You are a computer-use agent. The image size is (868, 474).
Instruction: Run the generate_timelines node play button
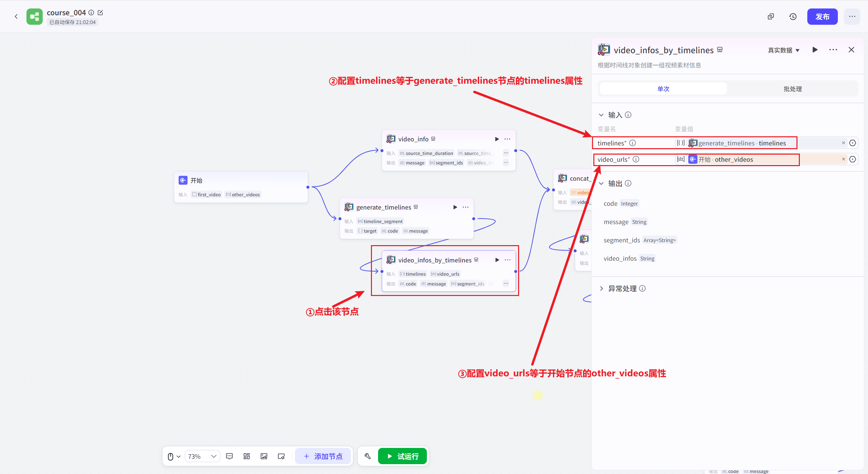pos(455,207)
